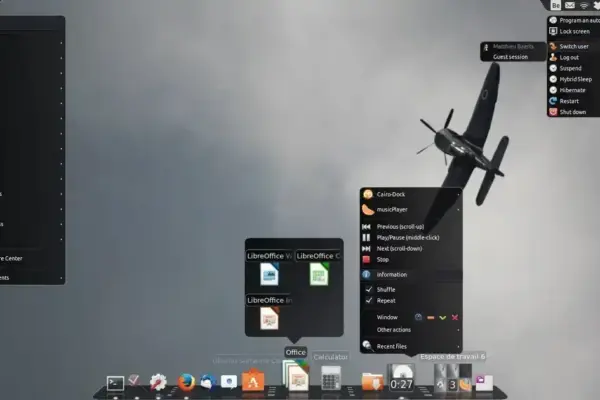Open the Calculator dock icon

point(331,378)
